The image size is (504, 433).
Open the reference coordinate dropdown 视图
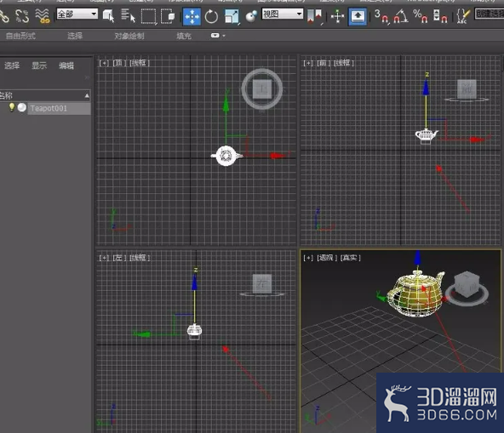pos(282,14)
